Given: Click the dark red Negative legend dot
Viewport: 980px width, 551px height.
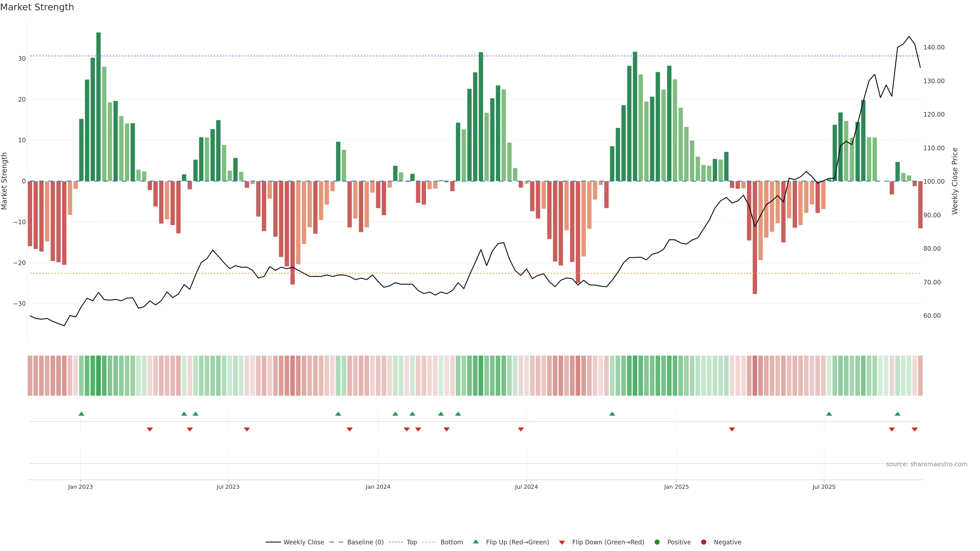Looking at the screenshot, I should 703,542.
